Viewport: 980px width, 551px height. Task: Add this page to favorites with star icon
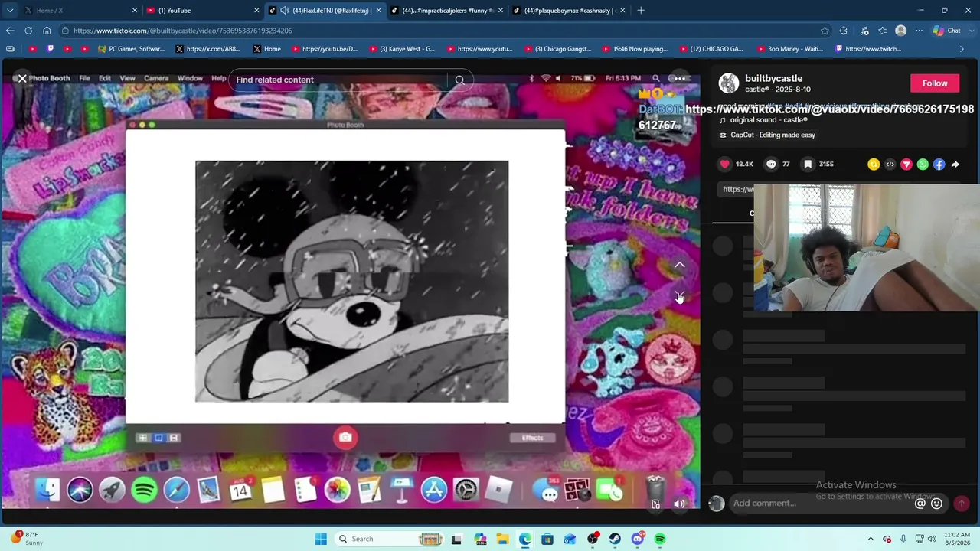point(825,31)
